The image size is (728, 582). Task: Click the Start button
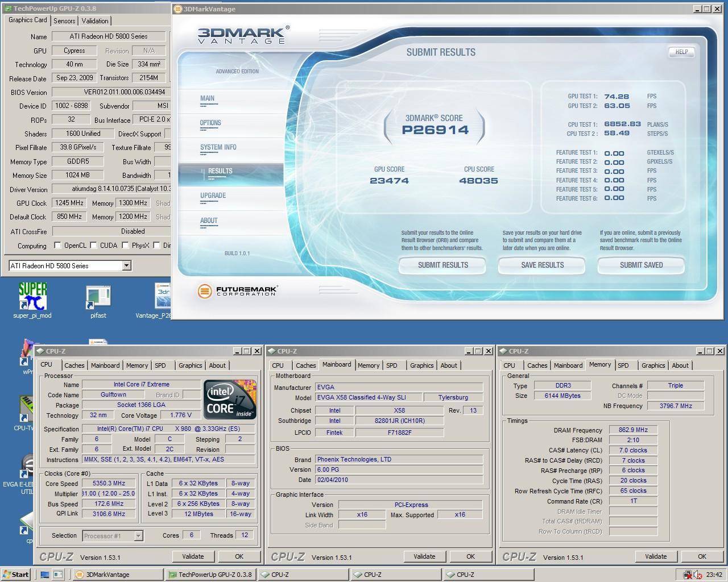coord(15,575)
